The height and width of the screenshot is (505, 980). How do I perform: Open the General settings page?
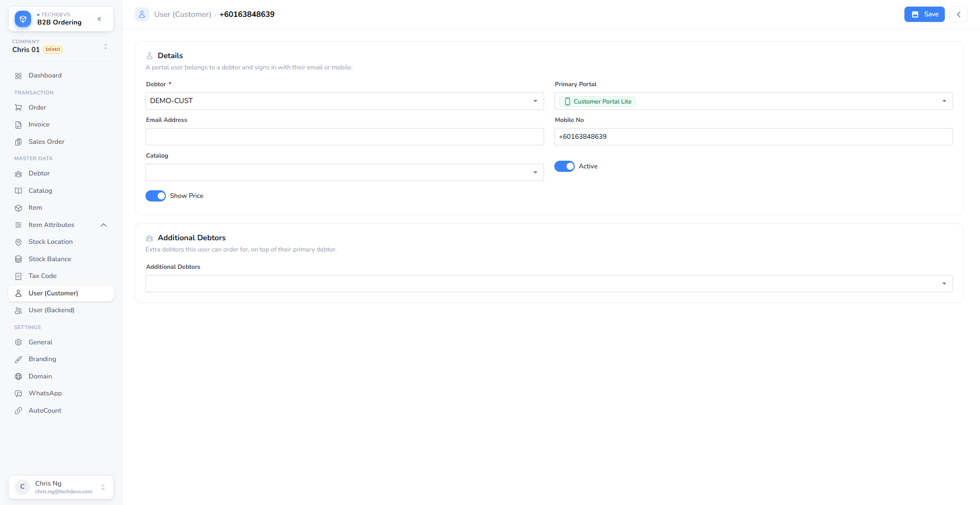tap(61, 342)
